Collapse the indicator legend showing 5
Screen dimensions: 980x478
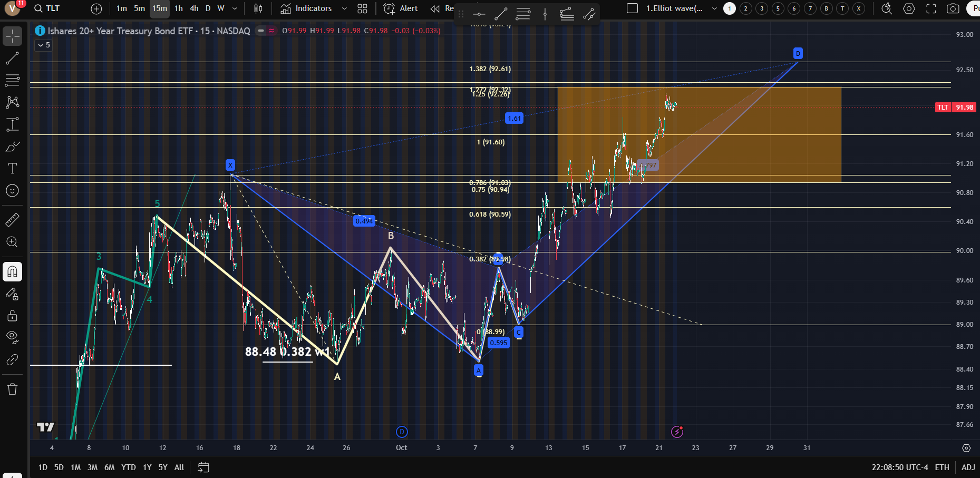tap(43, 45)
